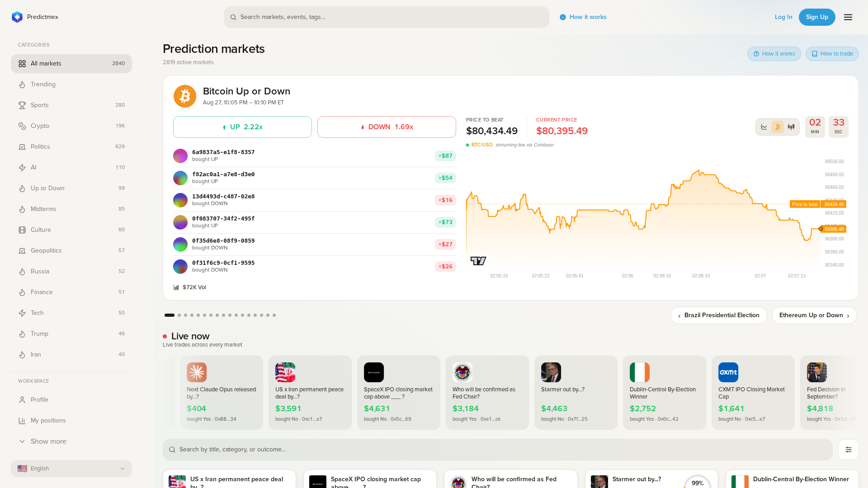Bet DOWN 1.69x on Bitcoin
This screenshot has height=488, width=868.
[387, 127]
